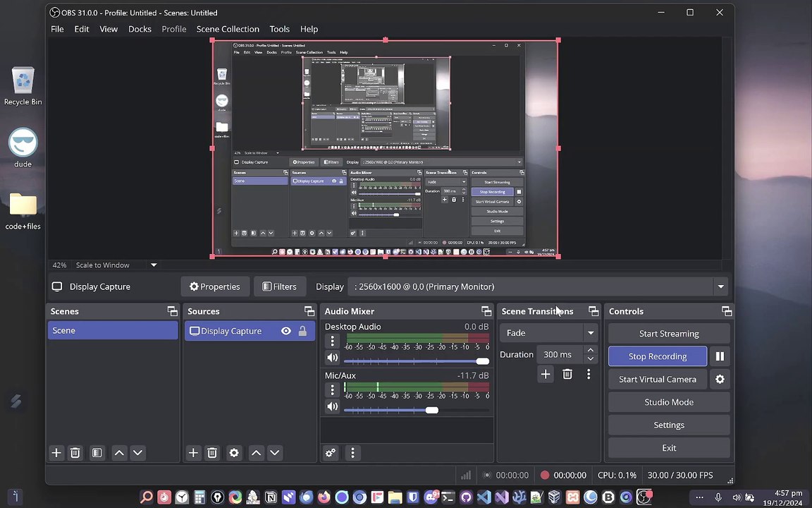Click taskbar microphone tray icon
Image resolution: width=812 pixels, height=508 pixels.
(718, 497)
